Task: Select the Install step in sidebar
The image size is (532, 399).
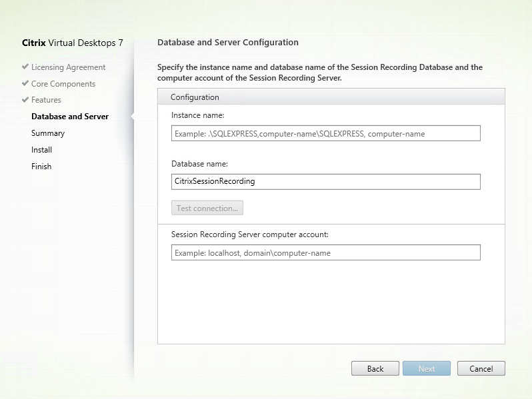Action: (x=41, y=150)
